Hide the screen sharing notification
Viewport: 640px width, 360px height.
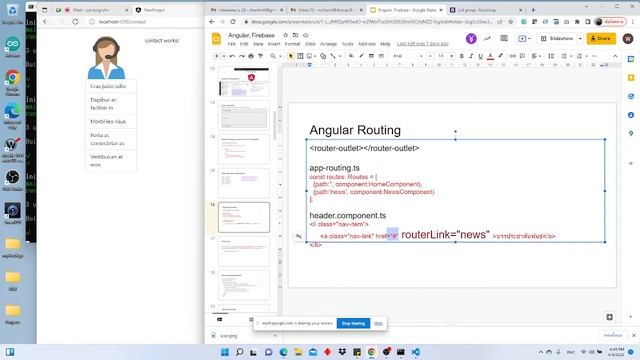click(378, 323)
